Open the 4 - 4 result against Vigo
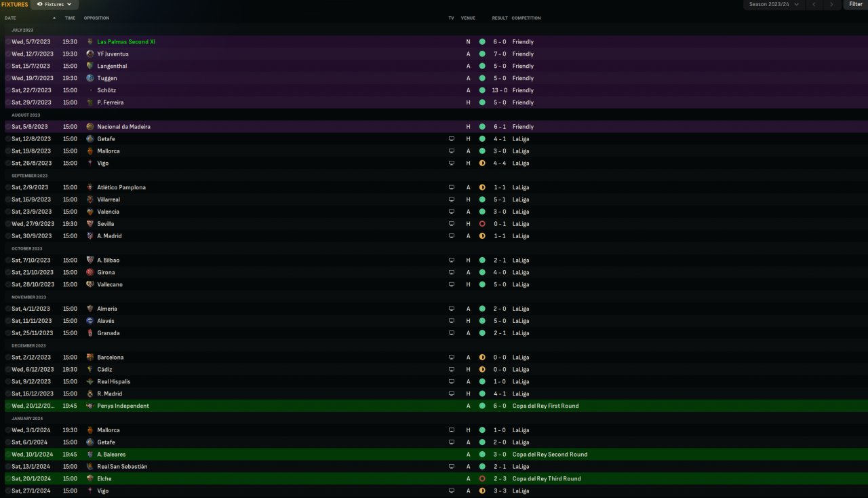The height and width of the screenshot is (498, 868). [500, 164]
